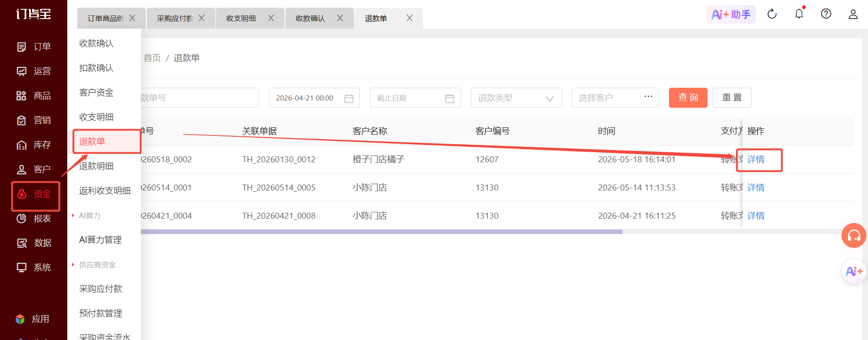The height and width of the screenshot is (340, 868).
Task: Close the 退款单 tab
Action: pyautogui.click(x=409, y=18)
